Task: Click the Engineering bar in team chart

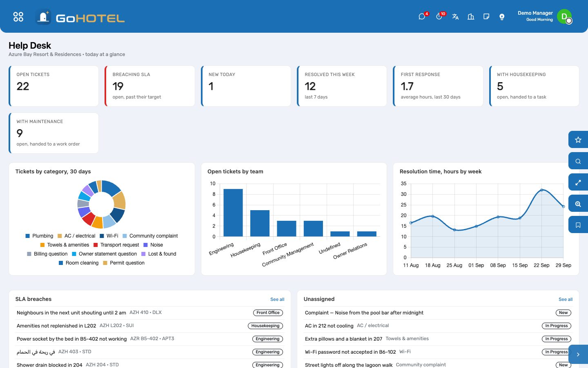Action: (x=233, y=213)
